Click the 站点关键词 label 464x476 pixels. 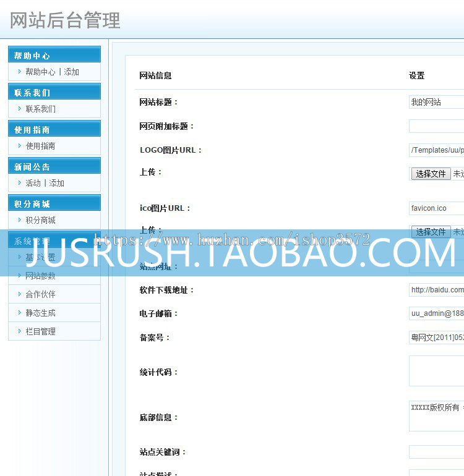163,452
